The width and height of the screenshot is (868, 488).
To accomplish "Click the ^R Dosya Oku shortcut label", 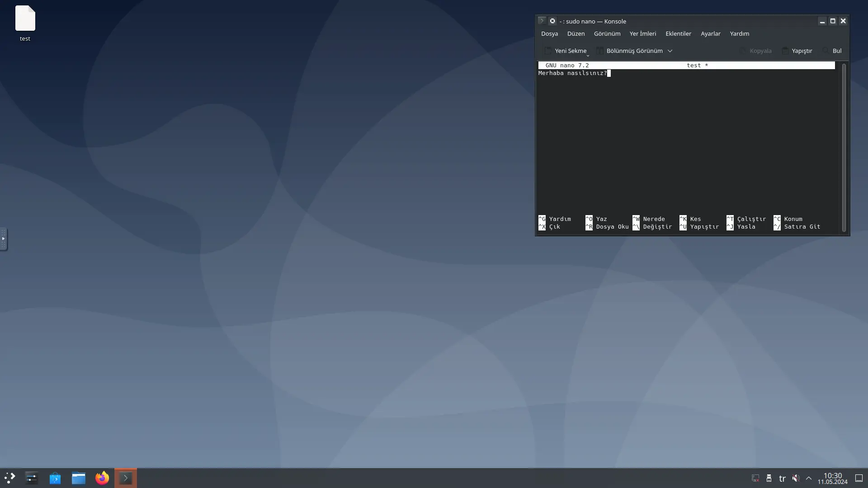I will tap(607, 227).
